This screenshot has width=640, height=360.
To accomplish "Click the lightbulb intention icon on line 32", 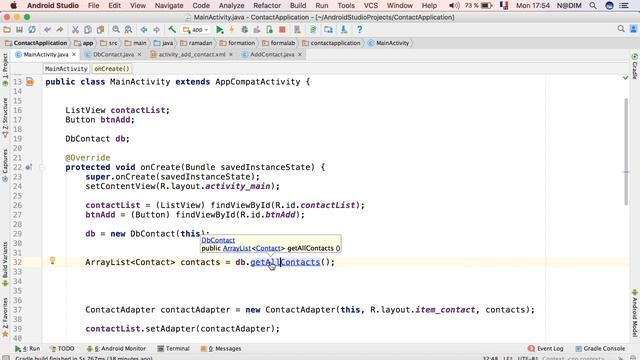I will coord(52,260).
